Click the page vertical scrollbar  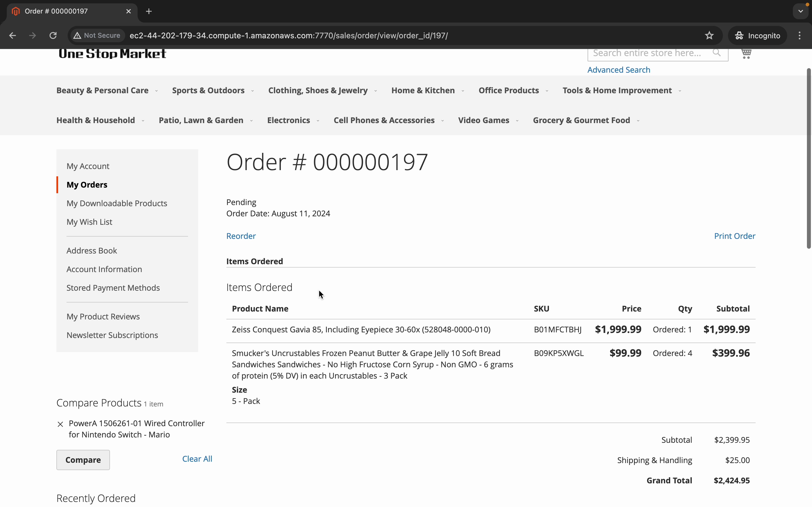[809, 158]
